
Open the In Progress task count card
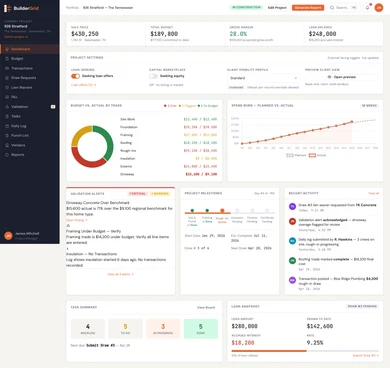(x=163, y=329)
